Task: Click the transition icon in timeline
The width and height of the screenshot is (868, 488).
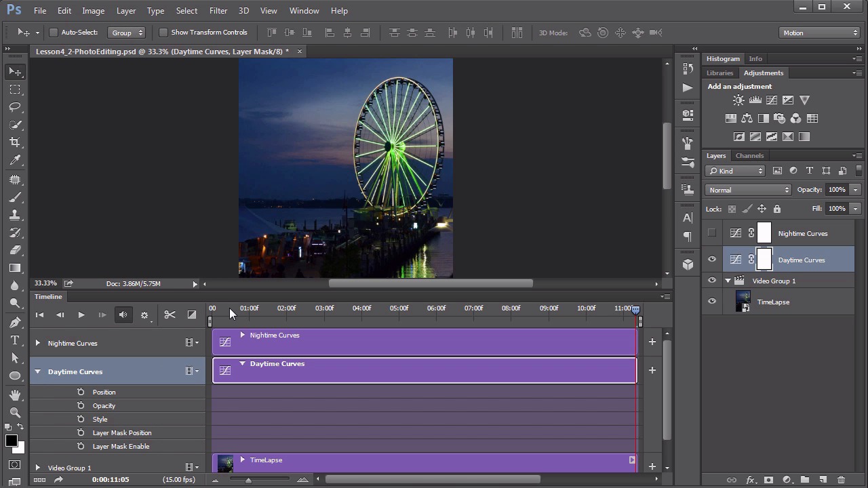Action: 192,314
